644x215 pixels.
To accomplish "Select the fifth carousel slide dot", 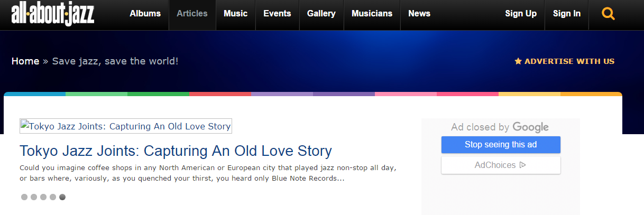I will 62,197.
